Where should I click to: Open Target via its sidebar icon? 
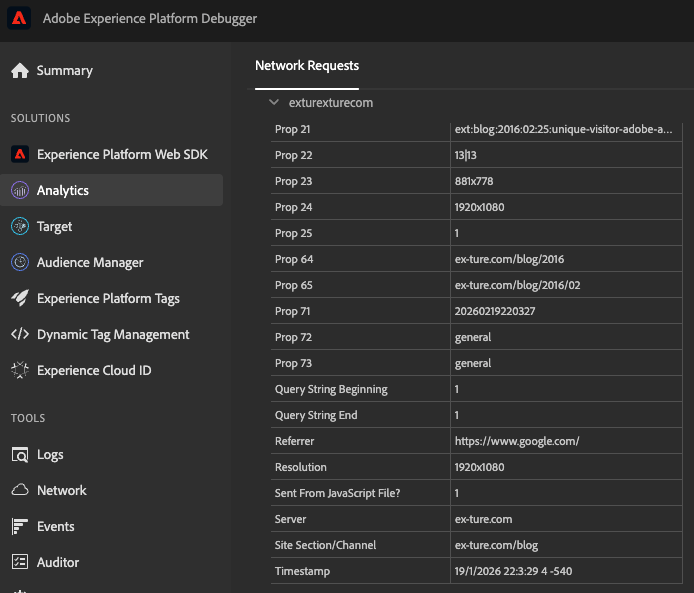20,227
